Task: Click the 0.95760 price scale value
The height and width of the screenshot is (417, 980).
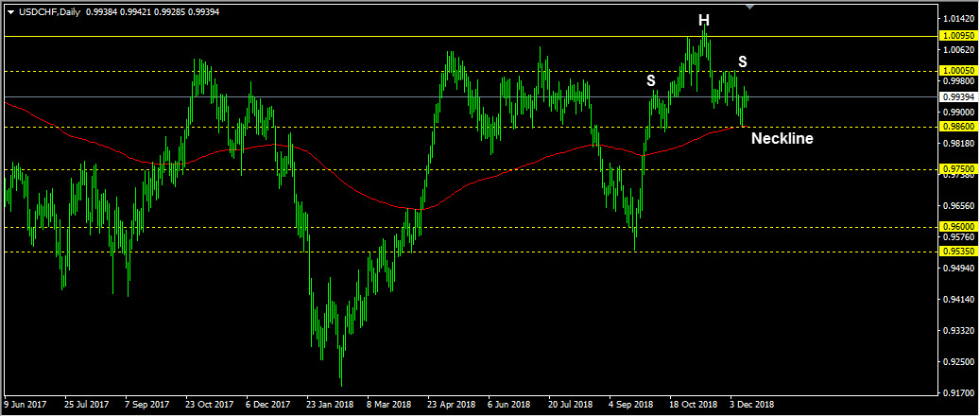Action: pyautogui.click(x=957, y=237)
